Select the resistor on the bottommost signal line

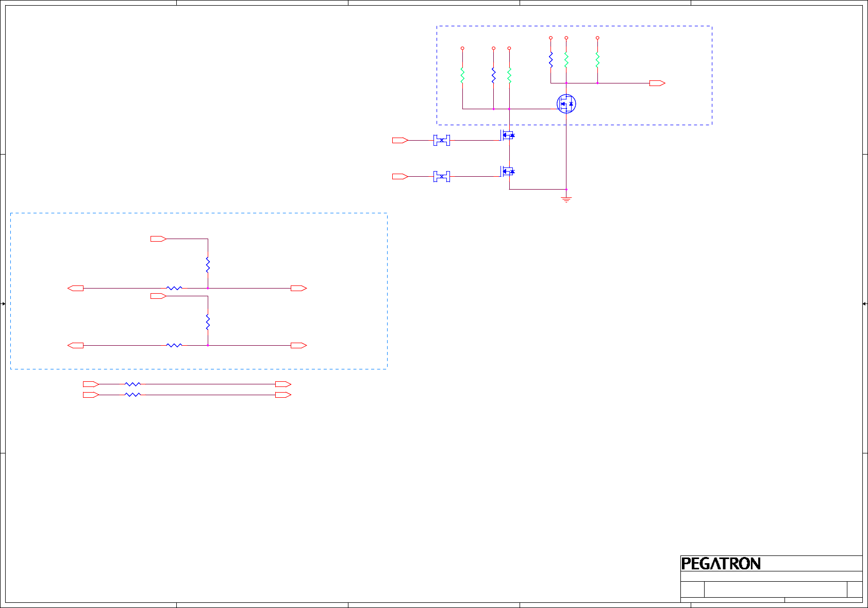coord(132,395)
